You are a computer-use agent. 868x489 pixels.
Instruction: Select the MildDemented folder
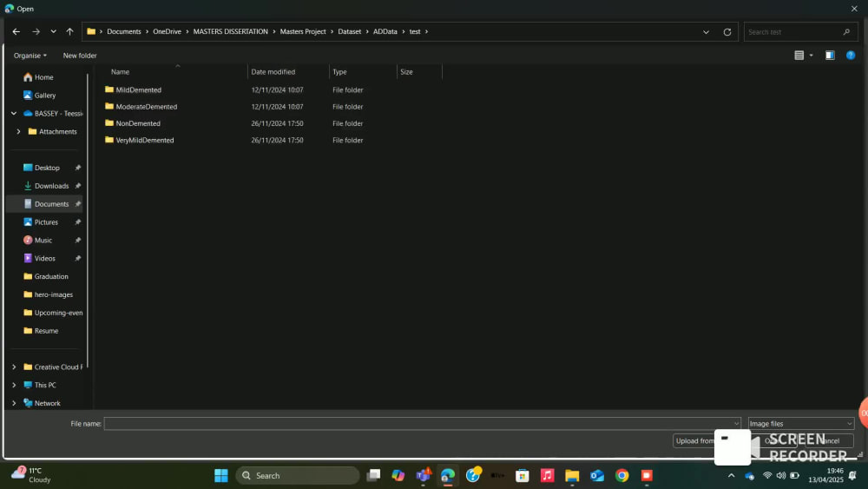pos(138,89)
